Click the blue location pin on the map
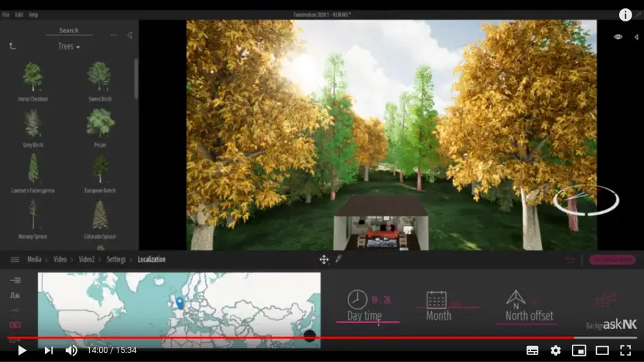Image resolution: width=644 pixels, height=362 pixels. pos(179,302)
